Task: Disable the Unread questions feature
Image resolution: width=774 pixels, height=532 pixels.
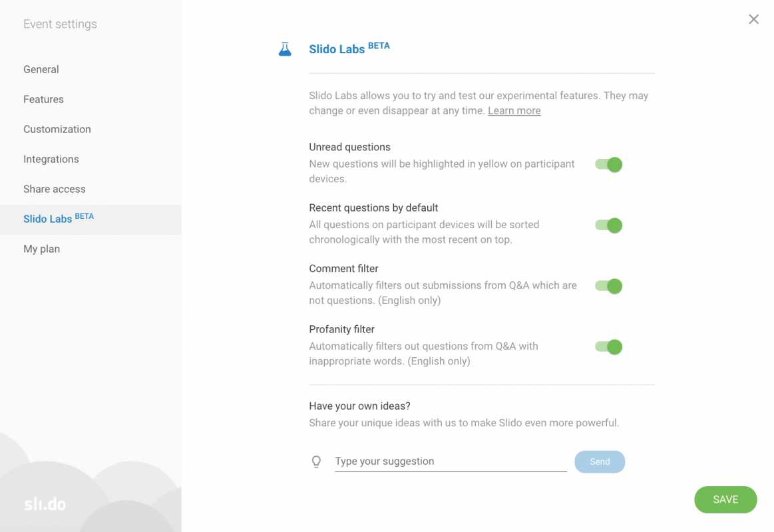Action: [x=608, y=164]
